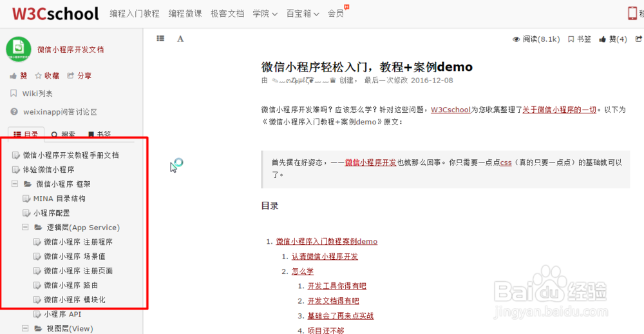This screenshot has height=334, width=644.
Task: Open the font size A icon
Action: click(x=180, y=39)
